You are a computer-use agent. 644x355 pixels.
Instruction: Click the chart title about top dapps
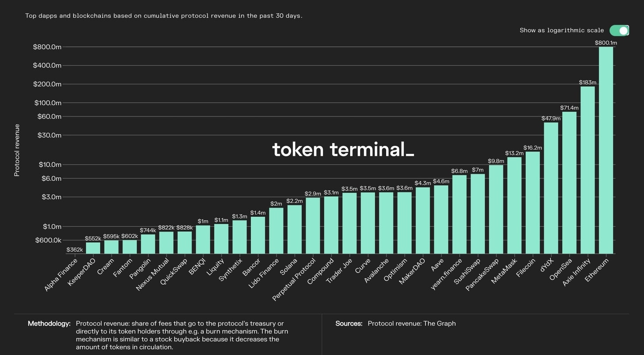164,15
